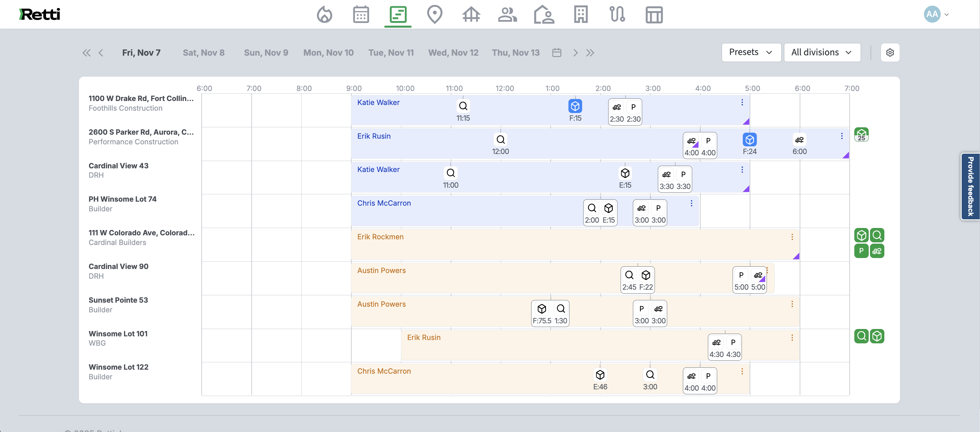Open the Erik Rockmen crew link
Image resolution: width=980 pixels, height=432 pixels.
click(380, 237)
